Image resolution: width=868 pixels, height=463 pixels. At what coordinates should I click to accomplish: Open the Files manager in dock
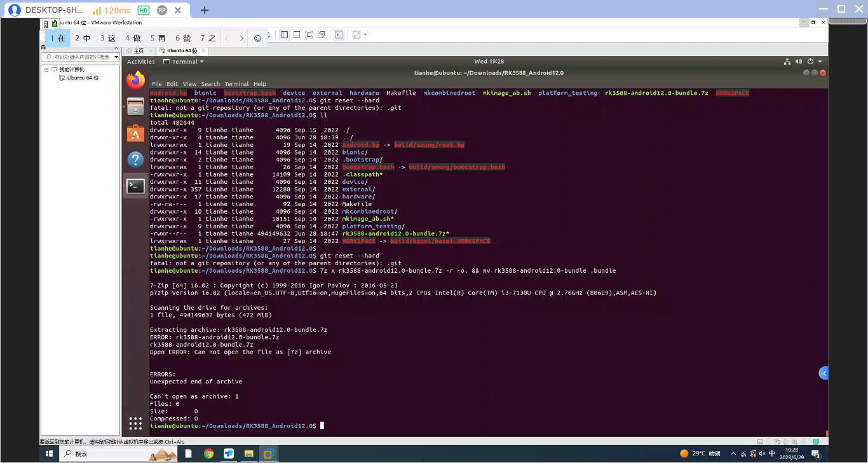coord(135,106)
